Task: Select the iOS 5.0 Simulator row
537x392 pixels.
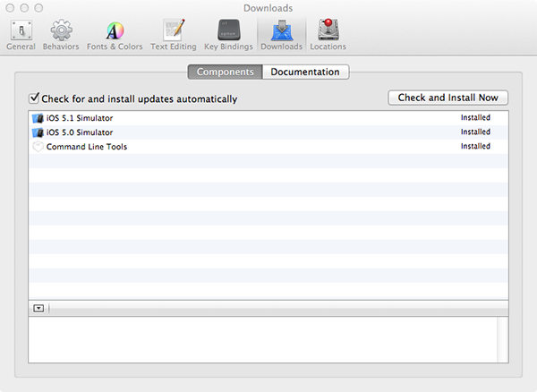Action: (268, 132)
